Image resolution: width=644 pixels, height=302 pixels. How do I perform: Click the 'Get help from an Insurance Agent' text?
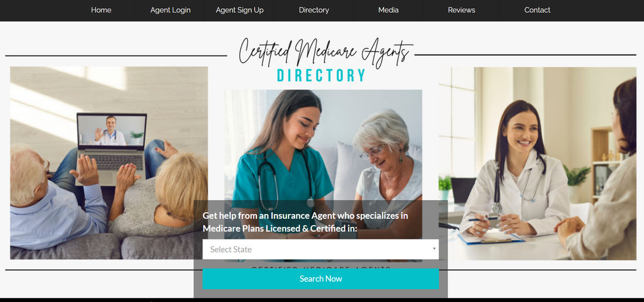pos(305,222)
